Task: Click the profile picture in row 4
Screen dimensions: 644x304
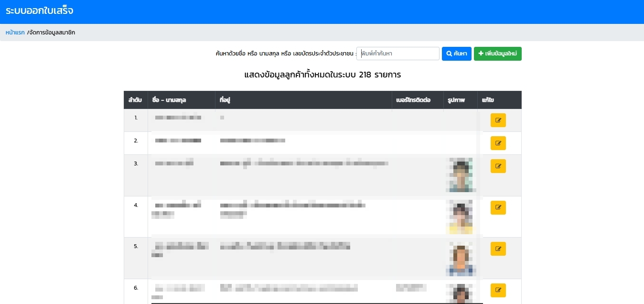Action: (x=460, y=217)
